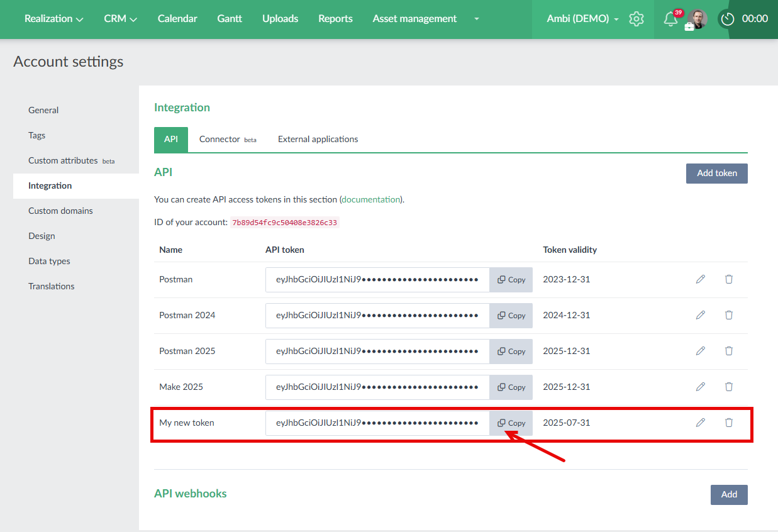Click the Postman 2024 API token field
The image size is (778, 532).
point(377,316)
